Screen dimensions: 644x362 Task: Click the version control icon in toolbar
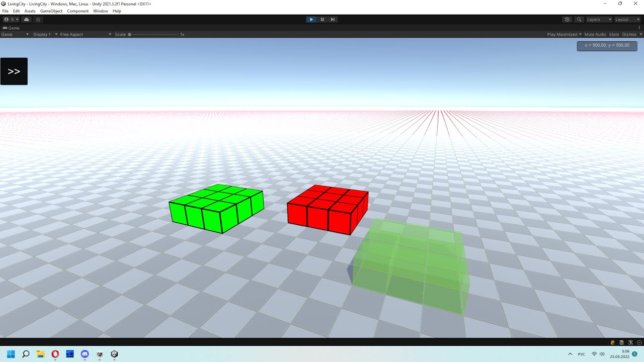tap(38, 20)
